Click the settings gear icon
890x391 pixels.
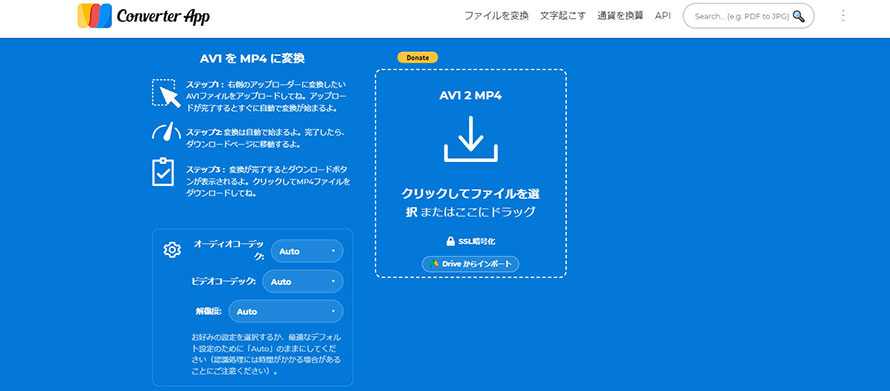pos(172,250)
